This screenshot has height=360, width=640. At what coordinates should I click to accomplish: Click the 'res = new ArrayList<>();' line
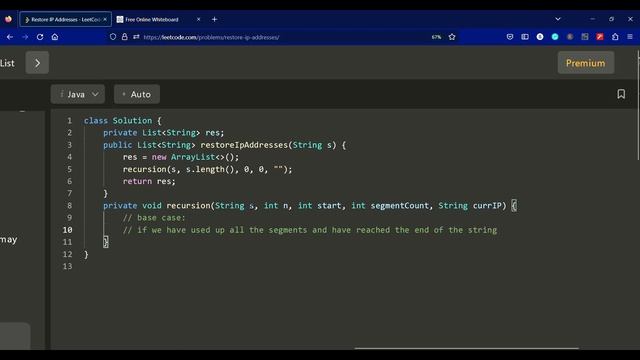[181, 157]
